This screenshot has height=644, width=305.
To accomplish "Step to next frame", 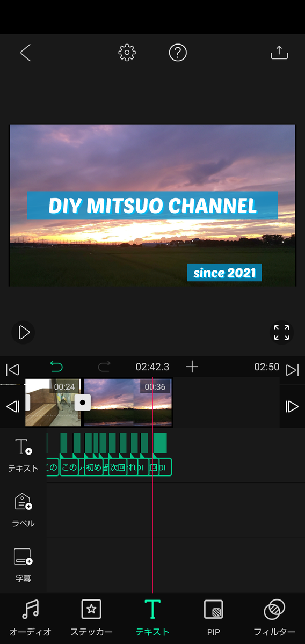I will coord(292,406).
